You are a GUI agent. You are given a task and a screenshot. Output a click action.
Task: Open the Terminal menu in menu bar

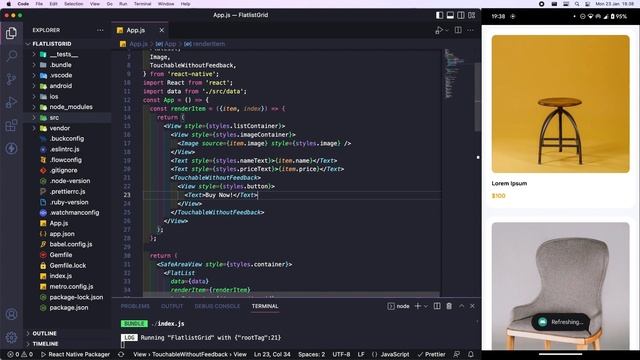142,4
